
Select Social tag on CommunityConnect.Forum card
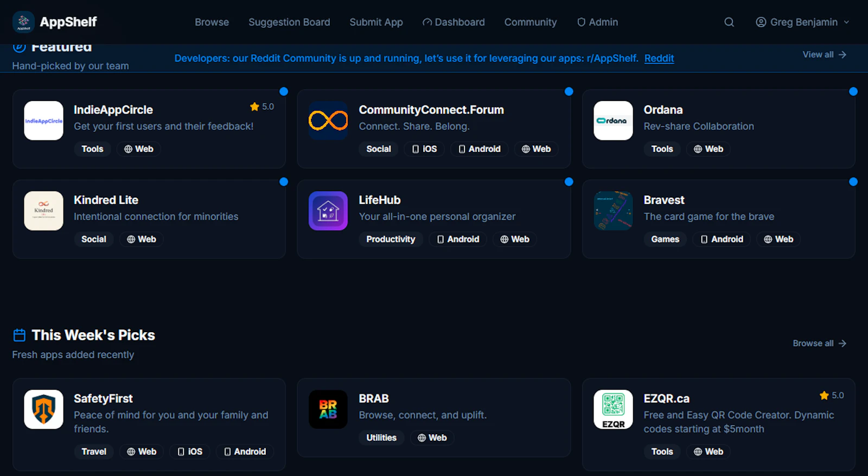click(x=379, y=149)
